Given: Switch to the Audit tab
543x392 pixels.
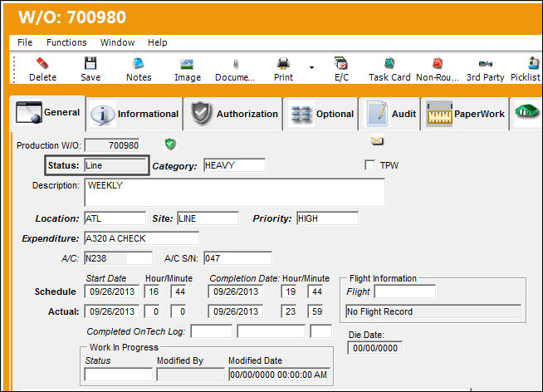Looking at the screenshot, I should tap(390, 114).
